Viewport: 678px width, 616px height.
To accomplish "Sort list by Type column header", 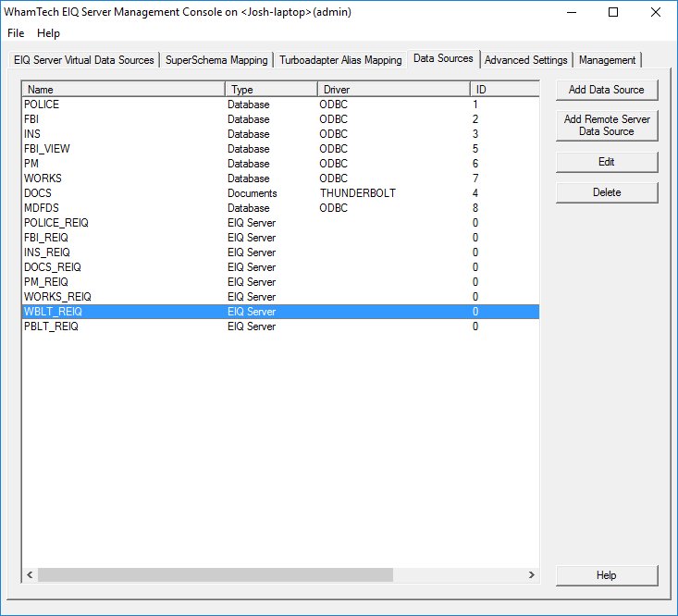I will click(x=272, y=90).
